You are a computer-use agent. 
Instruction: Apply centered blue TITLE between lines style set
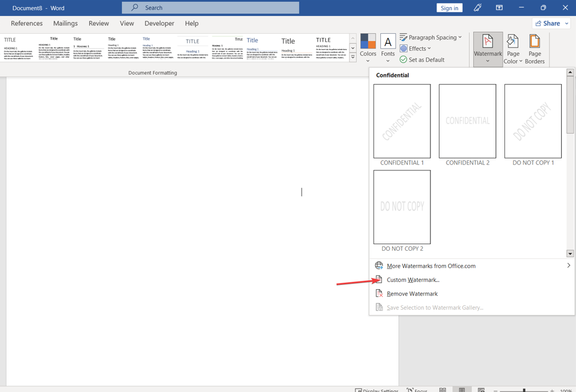pos(192,48)
